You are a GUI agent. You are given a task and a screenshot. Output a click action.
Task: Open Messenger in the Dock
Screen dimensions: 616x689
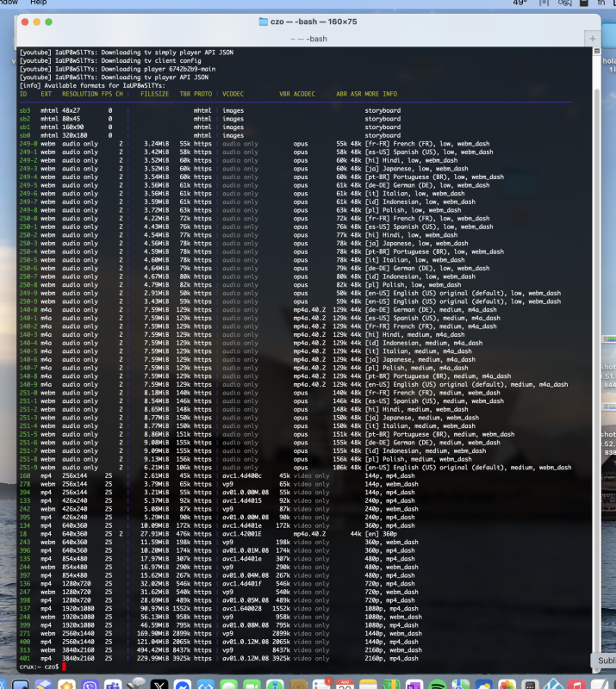tap(182, 684)
